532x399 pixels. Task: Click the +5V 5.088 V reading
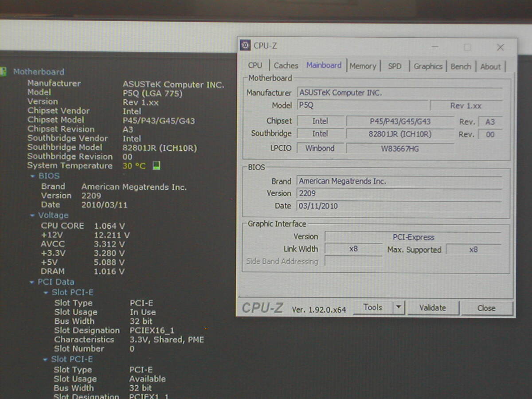click(x=110, y=262)
